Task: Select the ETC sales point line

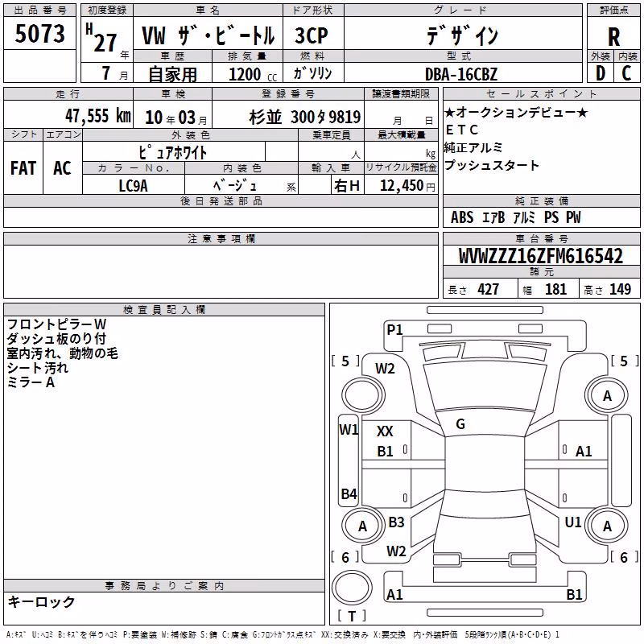Action: coord(461,130)
